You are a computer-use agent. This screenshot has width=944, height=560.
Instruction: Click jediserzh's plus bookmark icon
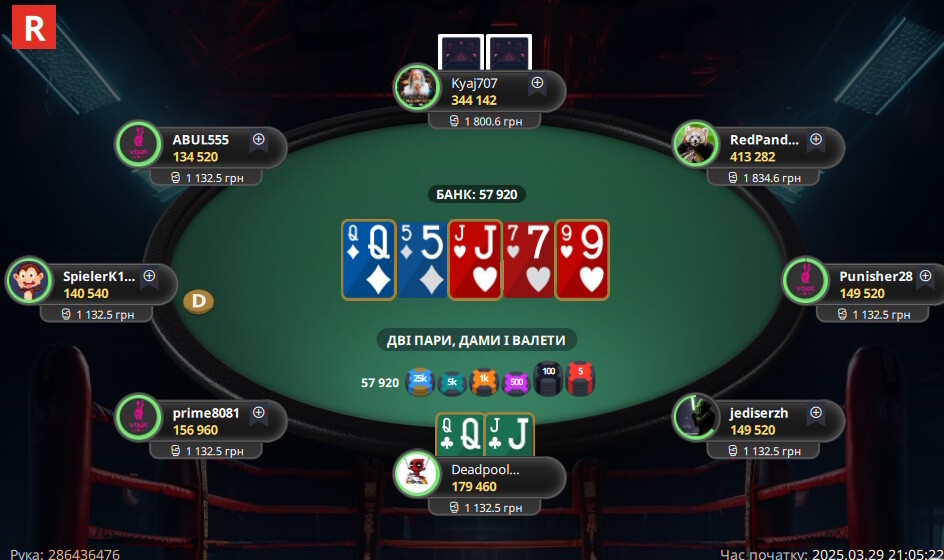click(x=816, y=414)
